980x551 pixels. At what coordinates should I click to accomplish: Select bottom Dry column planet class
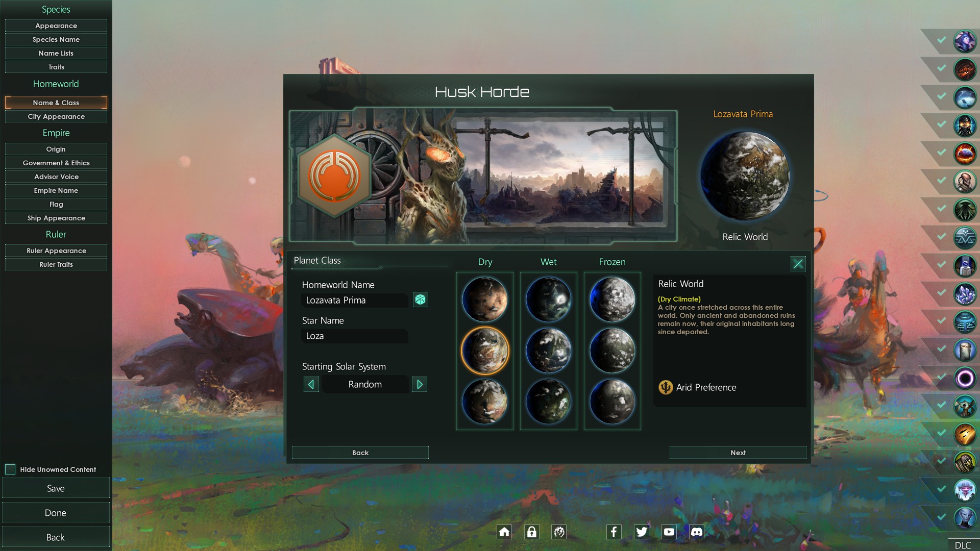coord(485,402)
